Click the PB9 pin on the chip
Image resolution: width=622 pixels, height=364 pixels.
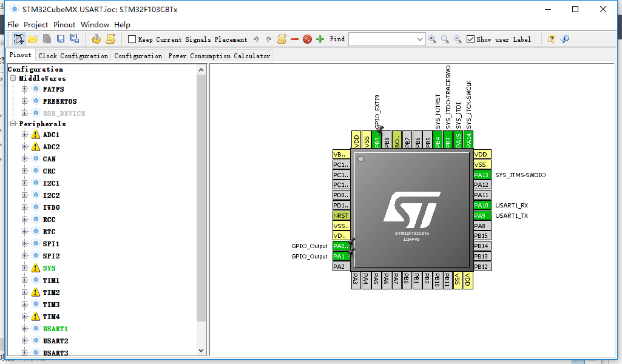377,140
